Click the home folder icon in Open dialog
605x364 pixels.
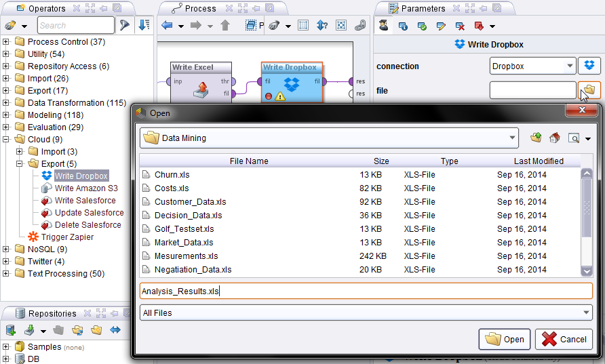point(555,138)
